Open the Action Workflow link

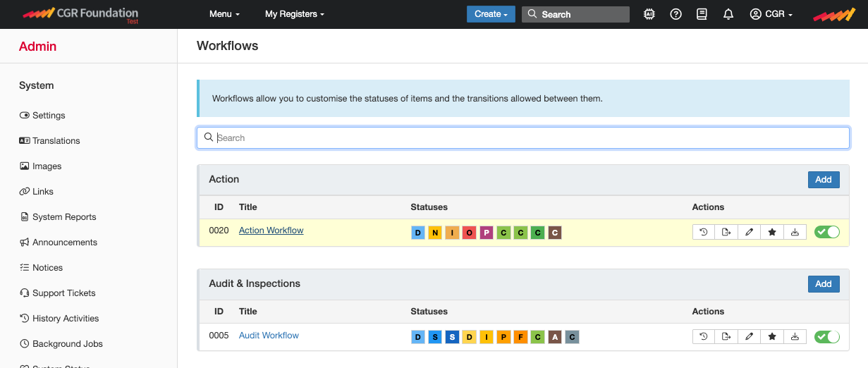pos(271,231)
